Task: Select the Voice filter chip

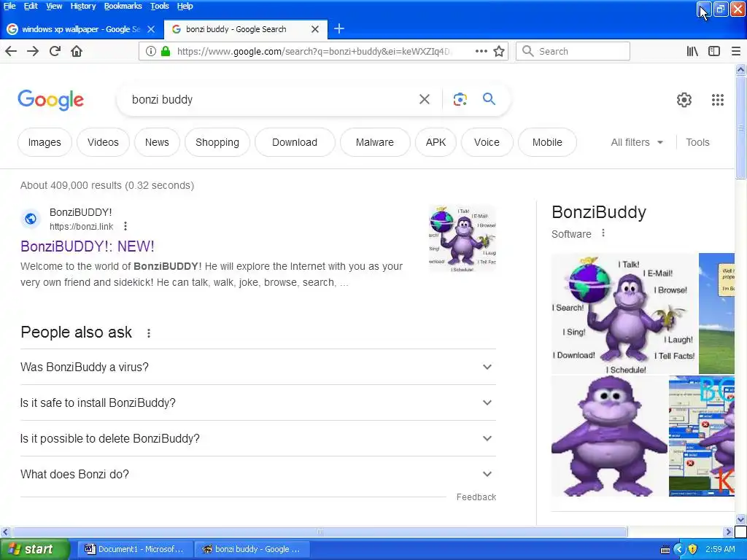Action: 487,142
